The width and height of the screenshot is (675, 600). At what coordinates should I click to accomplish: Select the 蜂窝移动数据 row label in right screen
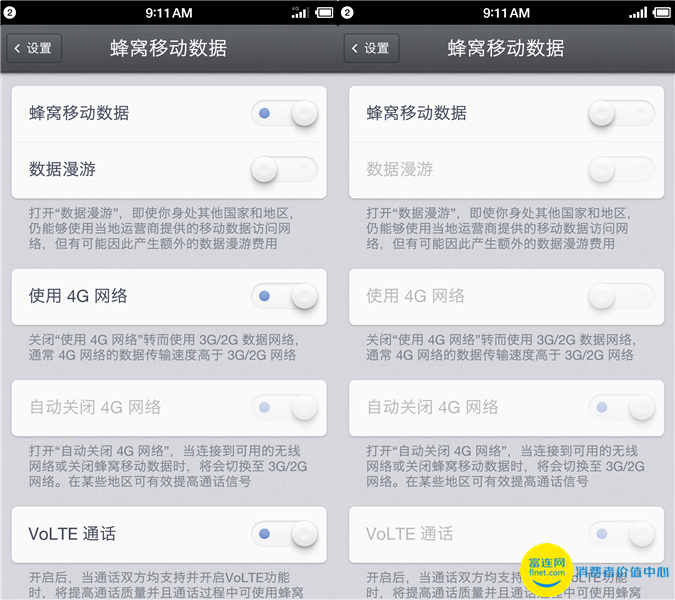click(x=417, y=113)
